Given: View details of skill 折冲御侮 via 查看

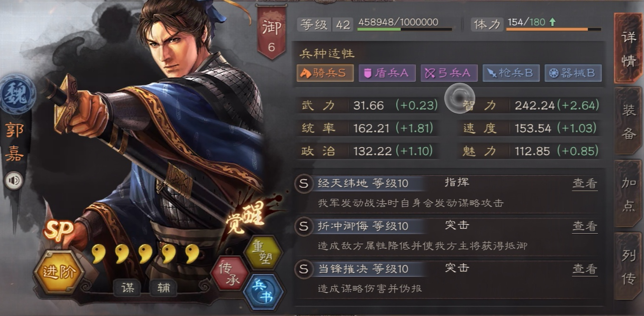Looking at the screenshot, I should [x=585, y=226].
